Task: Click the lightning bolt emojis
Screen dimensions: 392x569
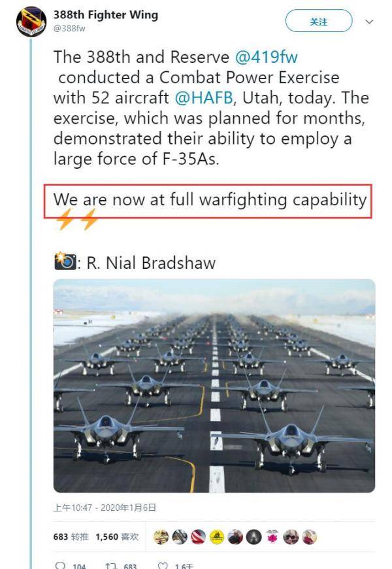Action: pyautogui.click(x=77, y=220)
